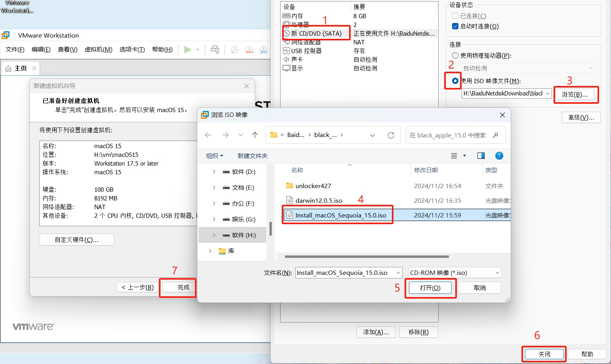
Task: Click the folder tree vertical scrollbar
Action: tap(271, 229)
